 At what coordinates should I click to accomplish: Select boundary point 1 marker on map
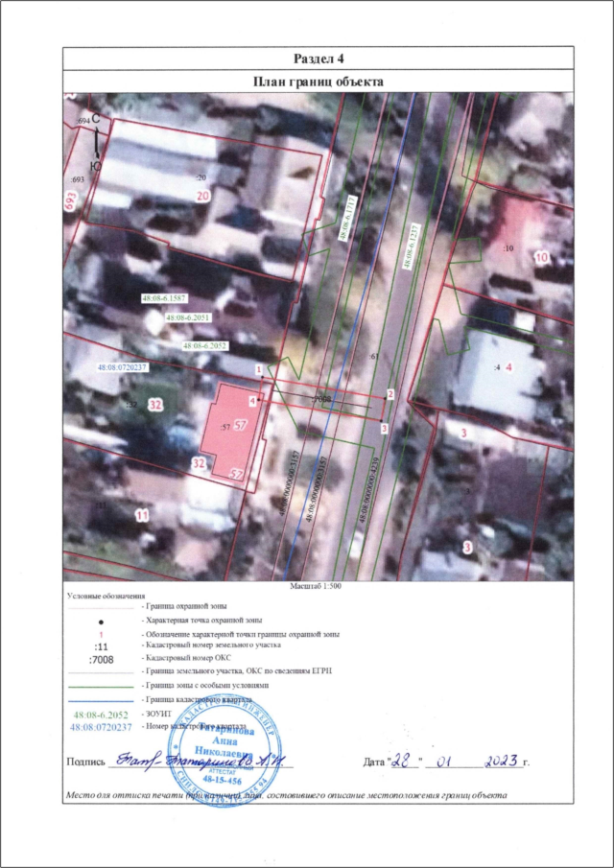point(258,368)
